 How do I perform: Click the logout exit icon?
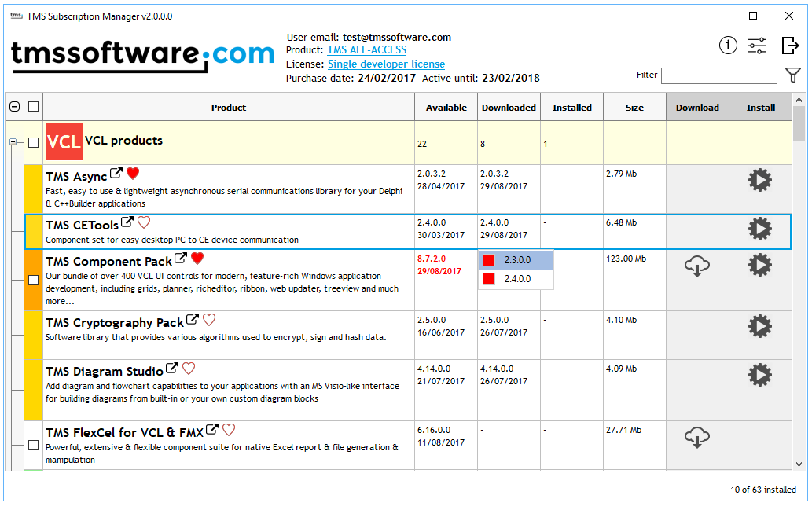coord(790,46)
